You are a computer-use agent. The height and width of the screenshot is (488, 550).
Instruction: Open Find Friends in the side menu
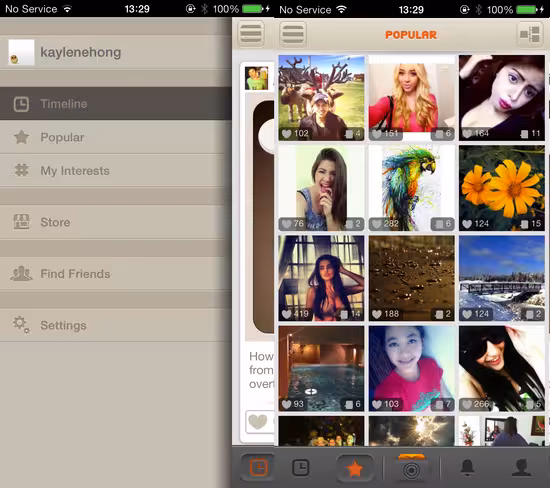point(116,274)
